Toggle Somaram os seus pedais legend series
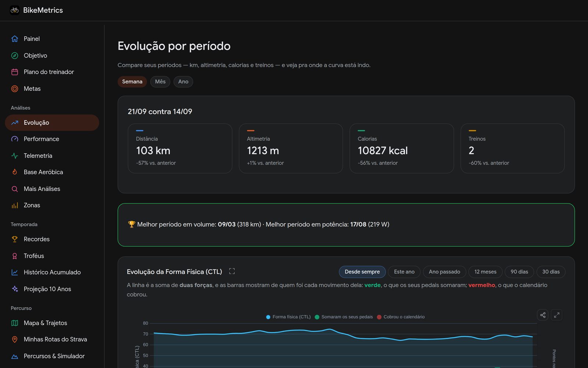The height and width of the screenshot is (368, 588). (344, 317)
